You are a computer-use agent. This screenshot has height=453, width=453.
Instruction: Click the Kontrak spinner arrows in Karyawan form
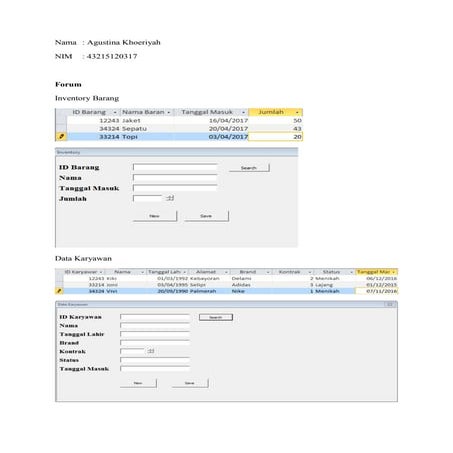pyautogui.click(x=151, y=351)
